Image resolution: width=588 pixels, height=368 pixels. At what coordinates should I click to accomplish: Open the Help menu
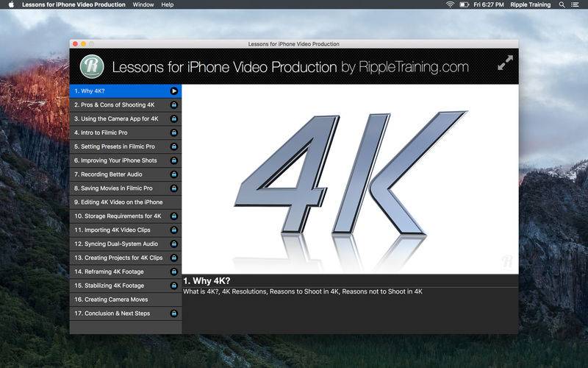pos(168,4)
